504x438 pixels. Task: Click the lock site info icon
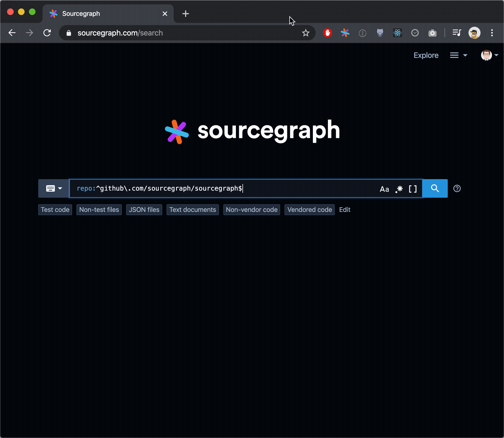[x=69, y=33]
